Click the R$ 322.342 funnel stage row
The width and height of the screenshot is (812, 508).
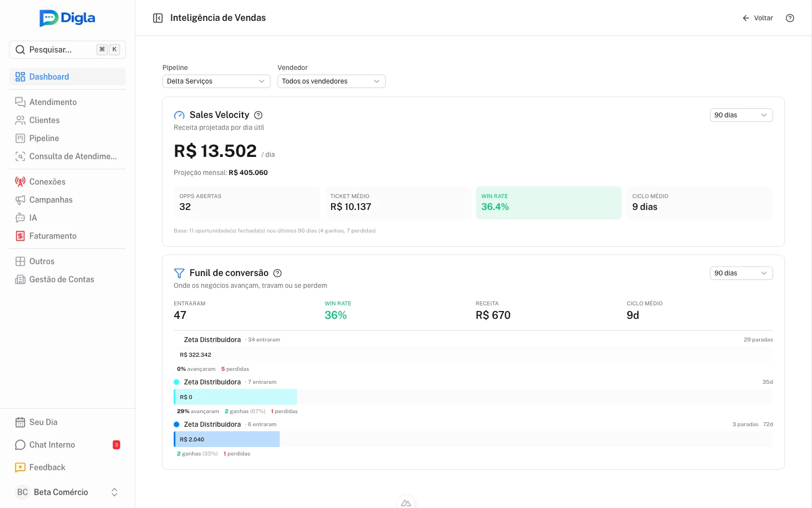point(473,354)
